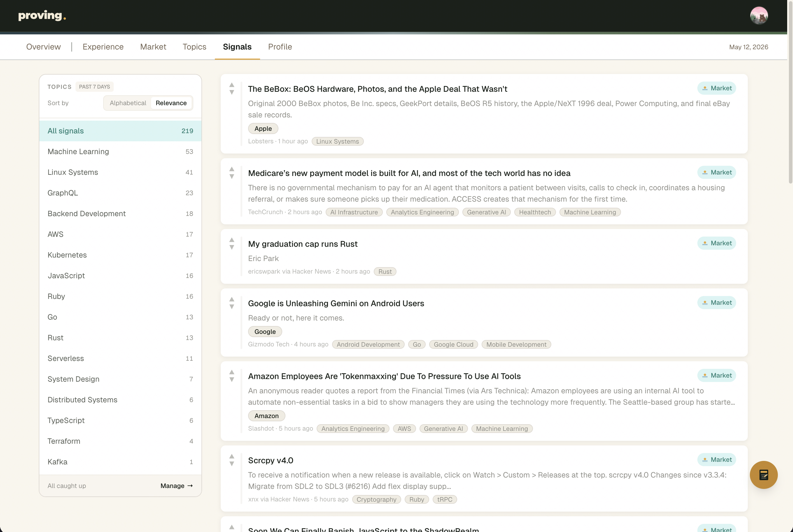Image resolution: width=793 pixels, height=532 pixels.
Task: Click Market badge on graduation cap article
Action: pos(717,243)
